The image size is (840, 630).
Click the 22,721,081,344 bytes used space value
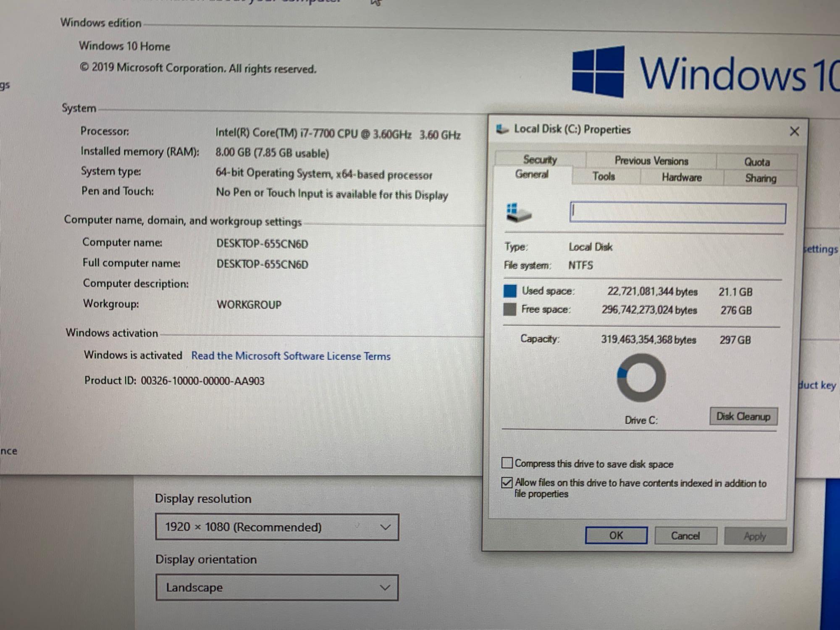coord(652,291)
